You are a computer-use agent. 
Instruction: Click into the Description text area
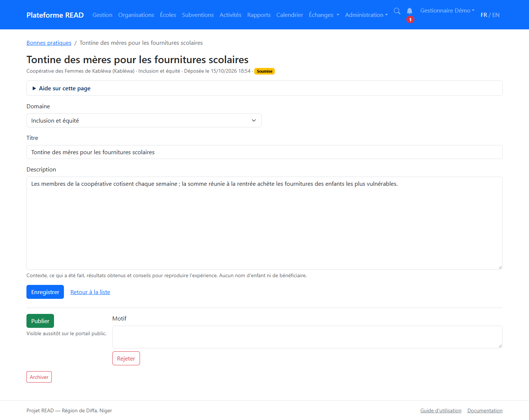click(x=264, y=223)
